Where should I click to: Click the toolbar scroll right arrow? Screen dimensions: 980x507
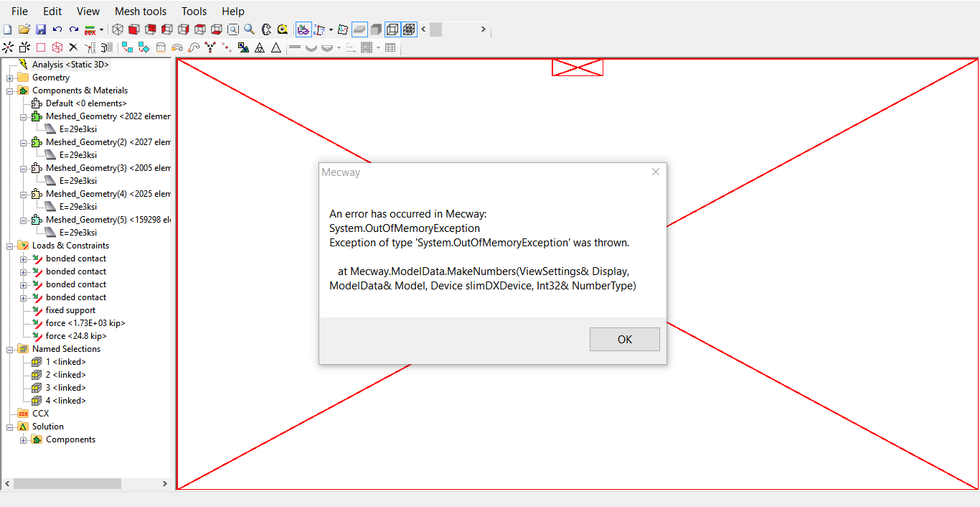[484, 29]
